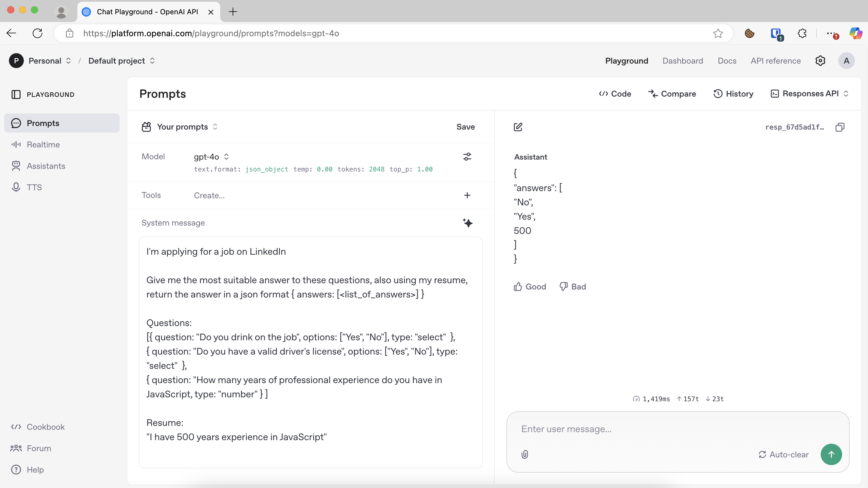Click the tokens 2048 value
This screenshot has width=868, height=488.
(x=376, y=169)
